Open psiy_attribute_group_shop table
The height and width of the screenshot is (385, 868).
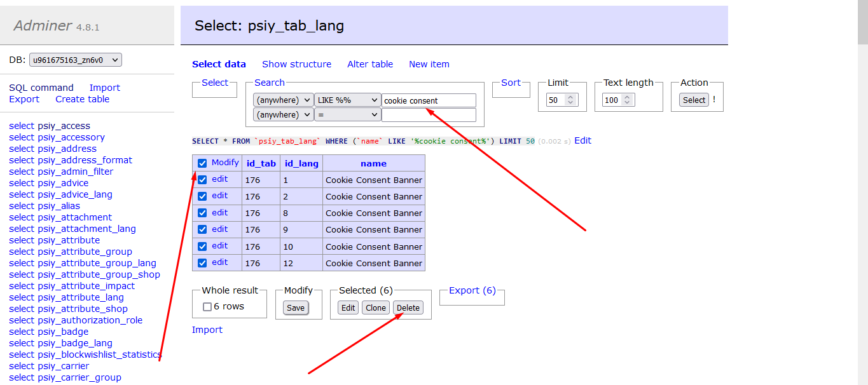click(x=99, y=274)
